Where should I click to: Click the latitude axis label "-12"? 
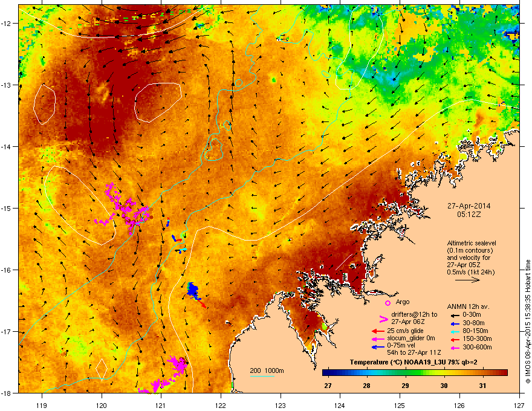coord(6,24)
